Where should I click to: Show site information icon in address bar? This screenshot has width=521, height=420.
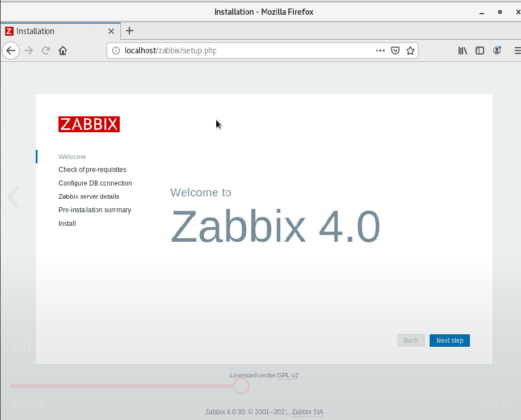[x=116, y=51]
